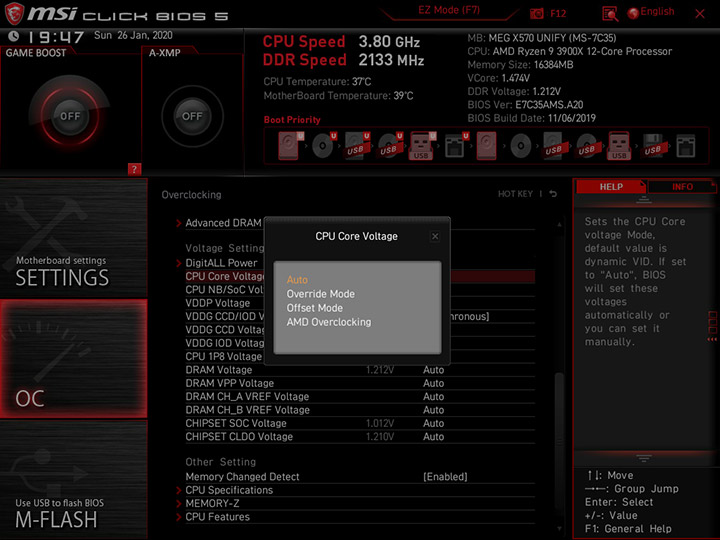The width and height of the screenshot is (720, 540).
Task: Select the CPU Core Voltage row
Action: (360, 276)
